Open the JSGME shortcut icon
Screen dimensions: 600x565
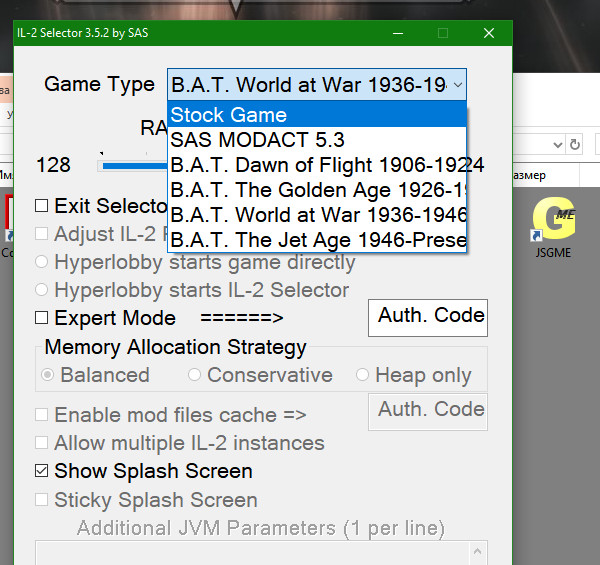pos(553,228)
